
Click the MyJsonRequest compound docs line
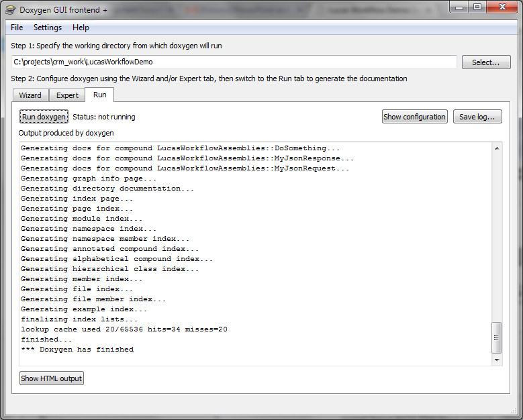tap(185, 168)
